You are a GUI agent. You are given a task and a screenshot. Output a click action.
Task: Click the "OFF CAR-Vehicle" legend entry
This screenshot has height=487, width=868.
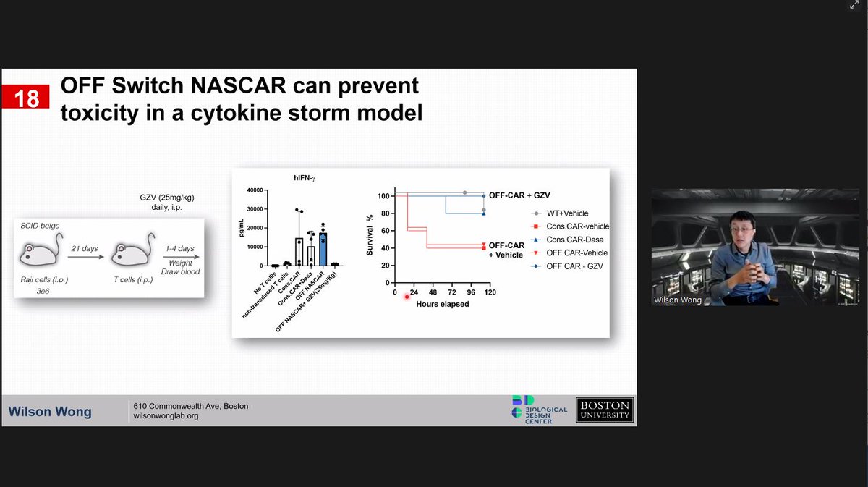pos(569,253)
